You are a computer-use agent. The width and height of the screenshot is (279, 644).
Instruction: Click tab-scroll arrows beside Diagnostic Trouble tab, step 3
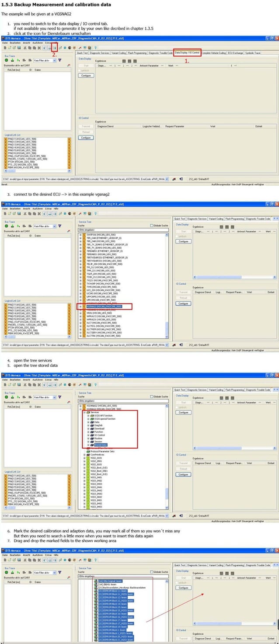tap(275, 219)
